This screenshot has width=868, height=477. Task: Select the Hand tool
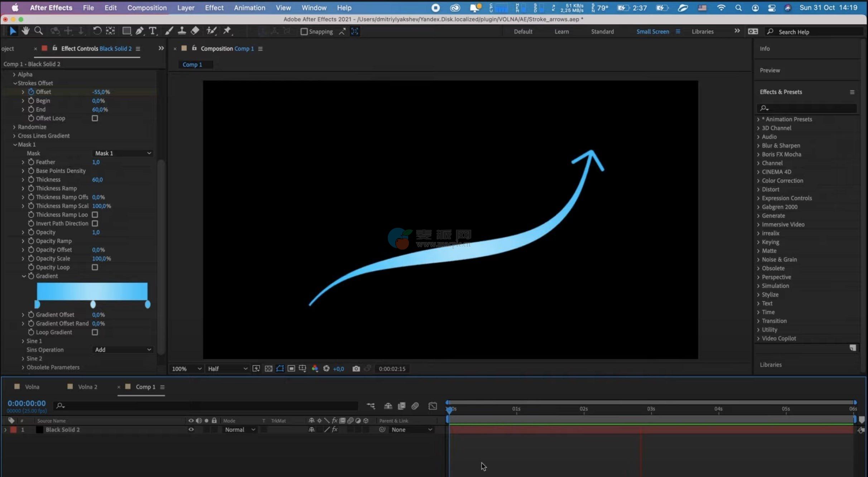pyautogui.click(x=25, y=31)
